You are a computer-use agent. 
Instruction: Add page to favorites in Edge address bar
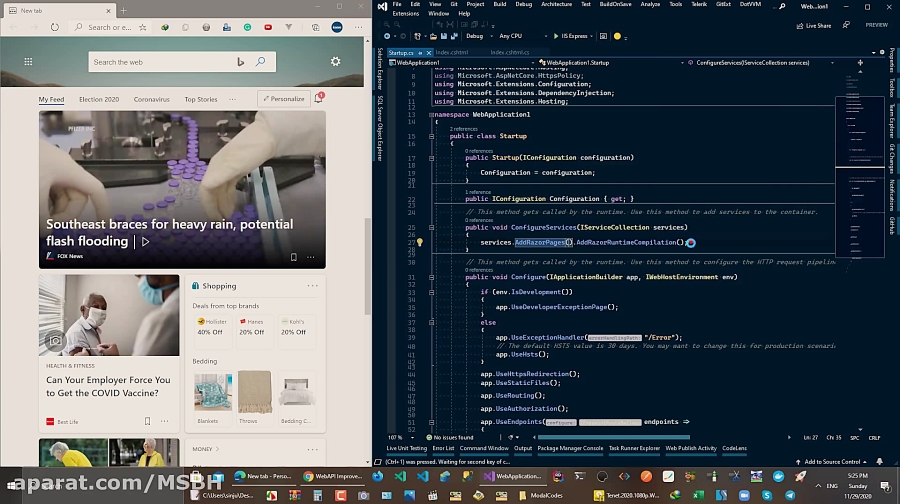142,27
